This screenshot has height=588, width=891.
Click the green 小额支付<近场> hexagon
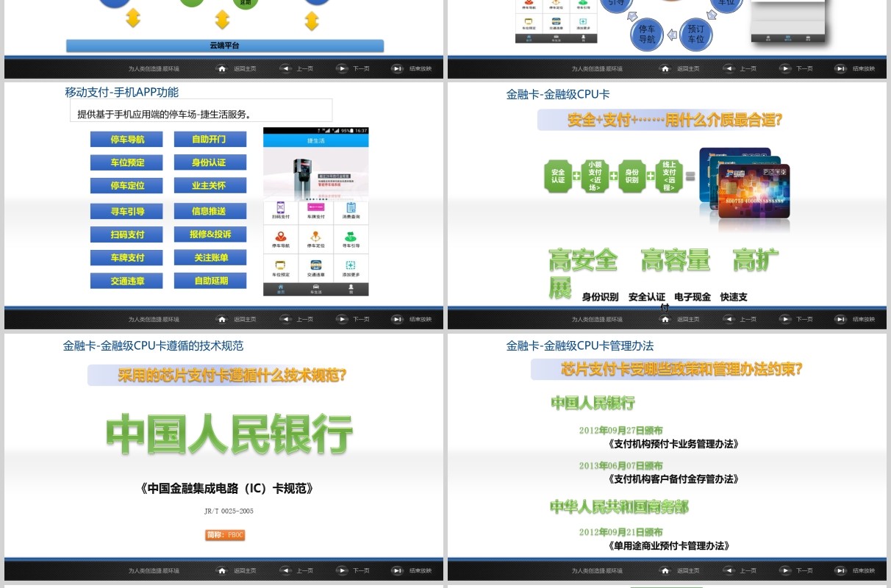click(595, 176)
